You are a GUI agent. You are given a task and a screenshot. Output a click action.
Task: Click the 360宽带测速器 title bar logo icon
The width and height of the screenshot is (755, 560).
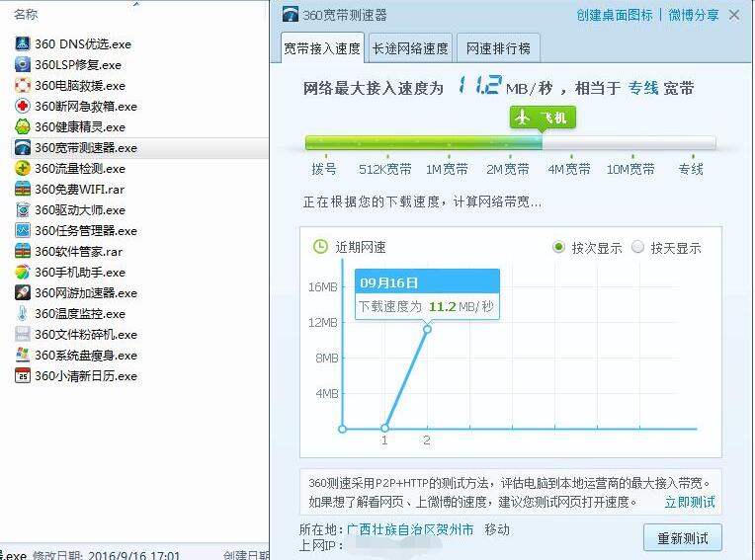click(291, 15)
